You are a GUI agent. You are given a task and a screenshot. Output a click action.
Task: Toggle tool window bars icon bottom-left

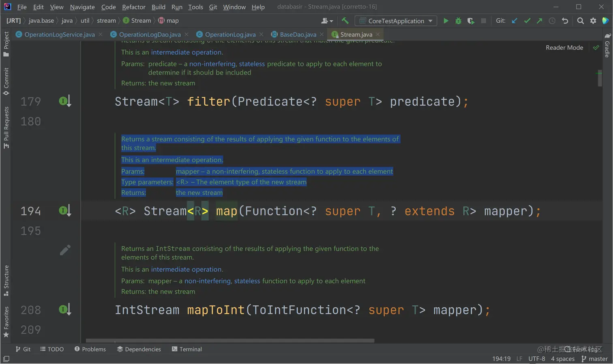[6, 359]
